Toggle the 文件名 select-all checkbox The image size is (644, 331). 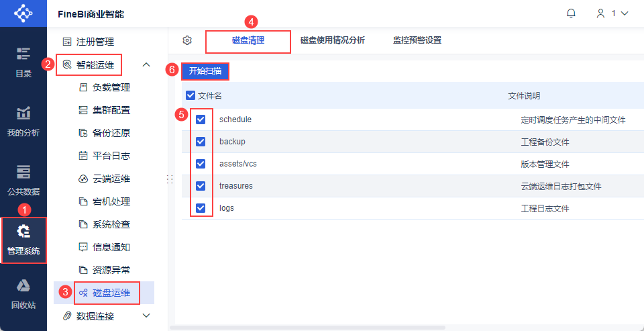point(191,96)
